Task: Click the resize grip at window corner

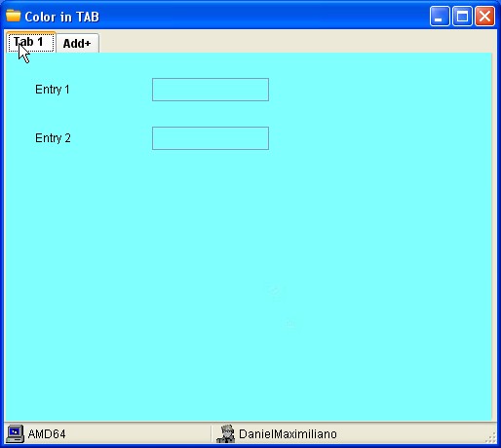Action: coord(490,437)
